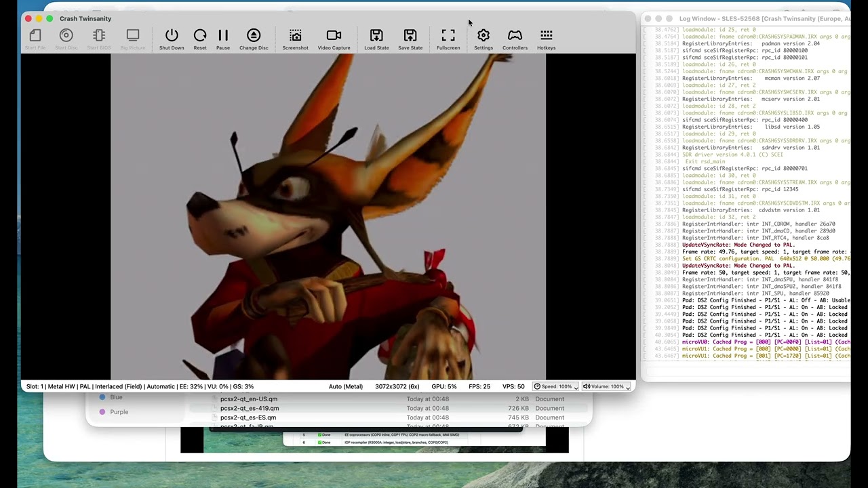Take a Screenshot of the game

point(296,39)
